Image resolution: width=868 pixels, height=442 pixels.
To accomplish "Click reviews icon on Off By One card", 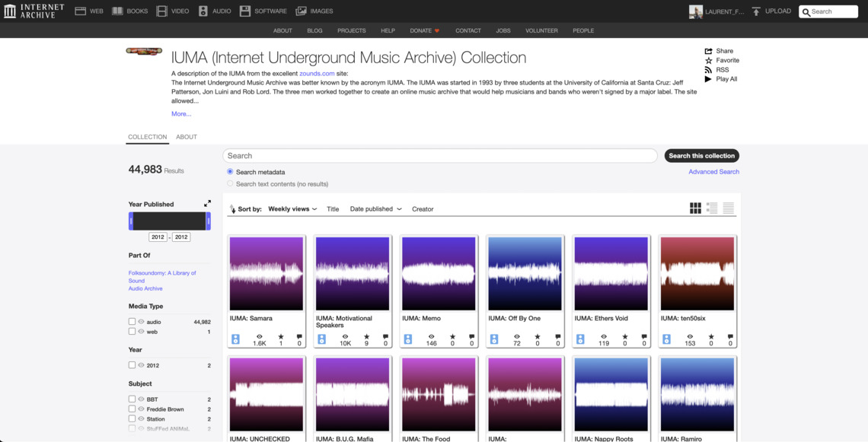I will (x=558, y=336).
